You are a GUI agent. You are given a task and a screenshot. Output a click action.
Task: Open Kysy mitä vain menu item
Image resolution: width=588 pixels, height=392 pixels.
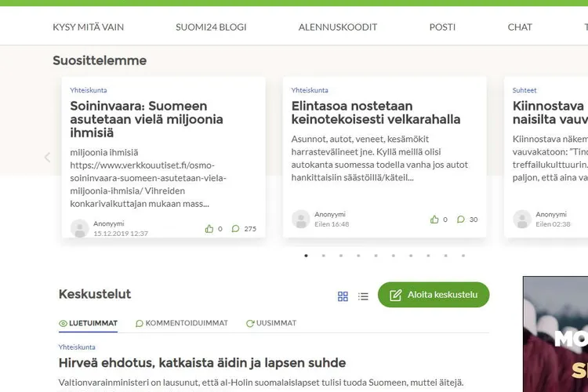[x=88, y=27]
